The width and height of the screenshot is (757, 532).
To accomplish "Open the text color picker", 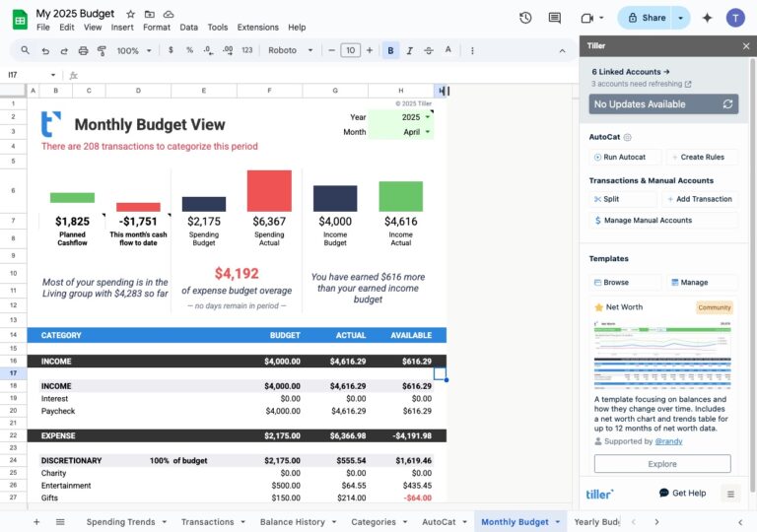I will pos(448,50).
